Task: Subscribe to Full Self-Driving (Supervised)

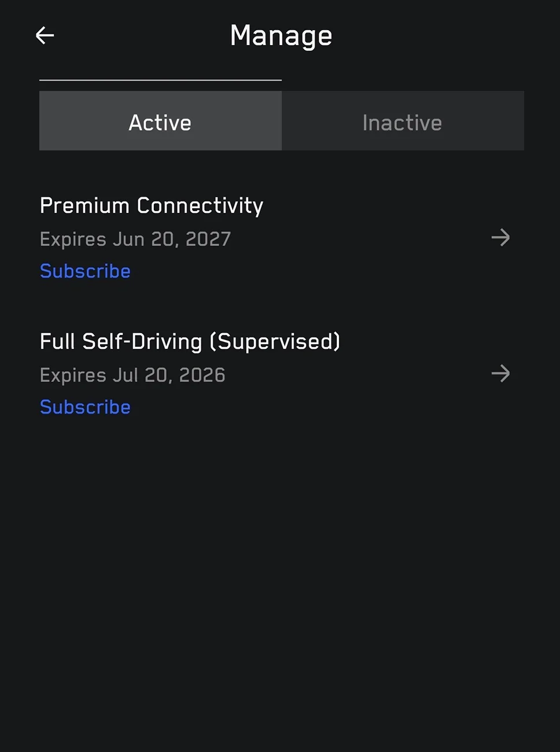Action: [85, 407]
